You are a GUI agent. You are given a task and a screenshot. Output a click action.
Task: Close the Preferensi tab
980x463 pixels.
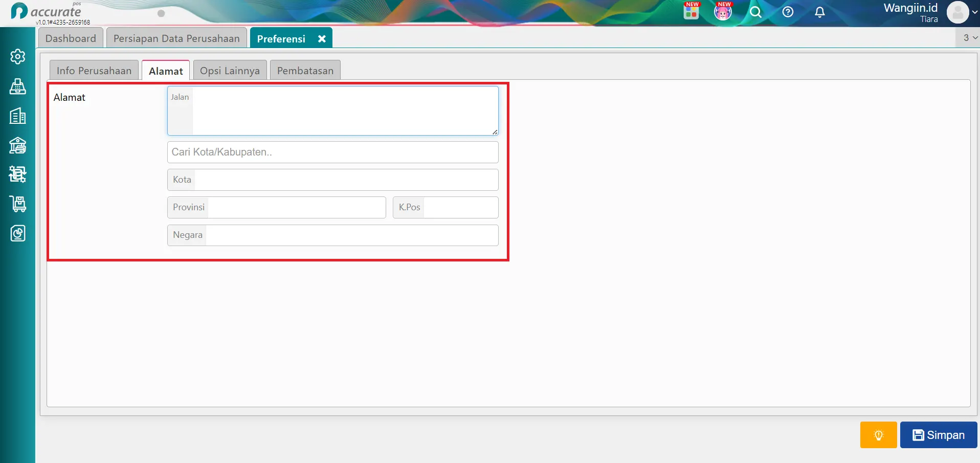(322, 39)
